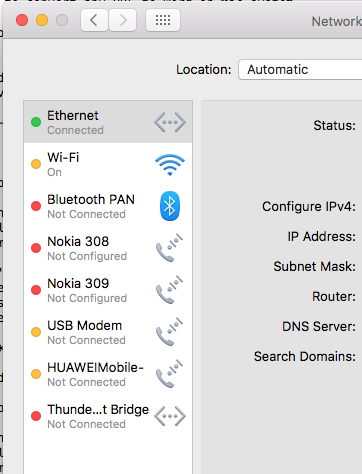The height and width of the screenshot is (474, 362).
Task: Open the Location dropdown set to Automatic
Action: (x=300, y=70)
